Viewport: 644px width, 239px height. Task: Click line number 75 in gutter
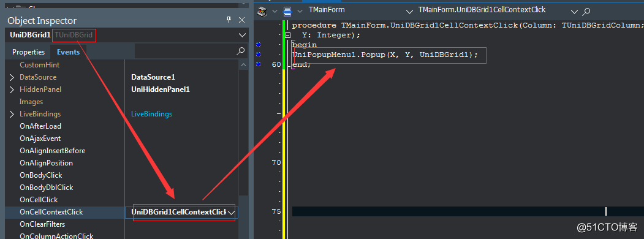[x=276, y=211]
